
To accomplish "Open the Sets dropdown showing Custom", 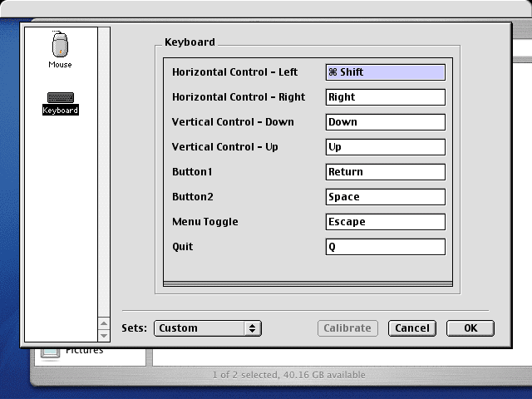I will (x=208, y=328).
